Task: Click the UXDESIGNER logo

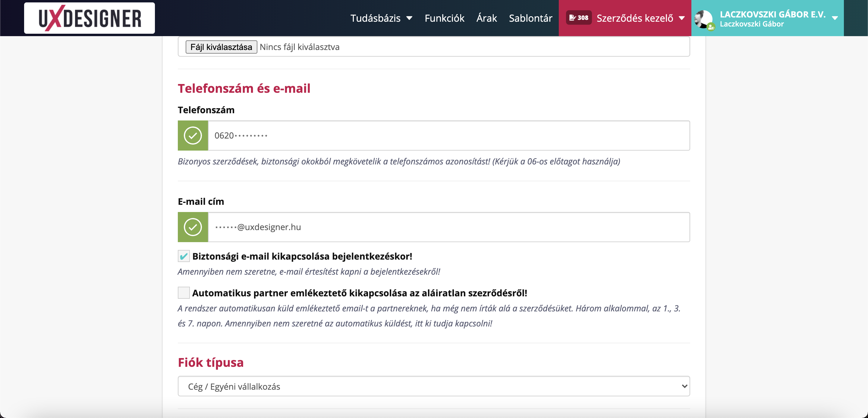Action: click(x=89, y=17)
